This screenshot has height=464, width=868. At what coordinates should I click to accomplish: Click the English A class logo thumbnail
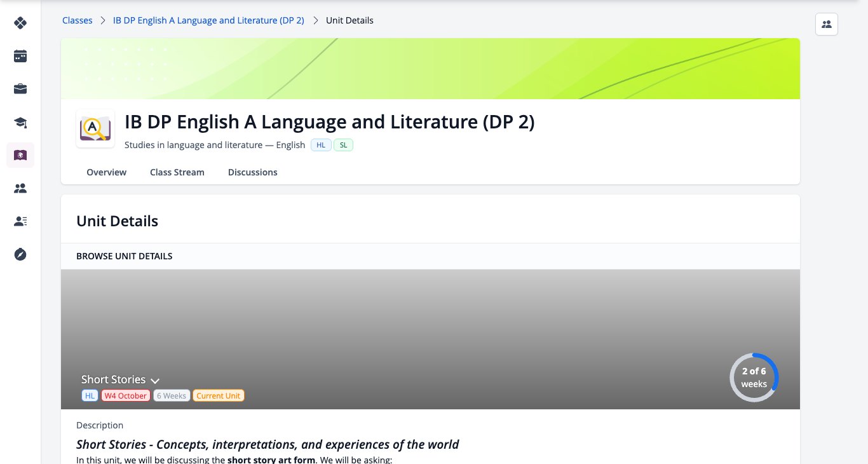tap(95, 129)
